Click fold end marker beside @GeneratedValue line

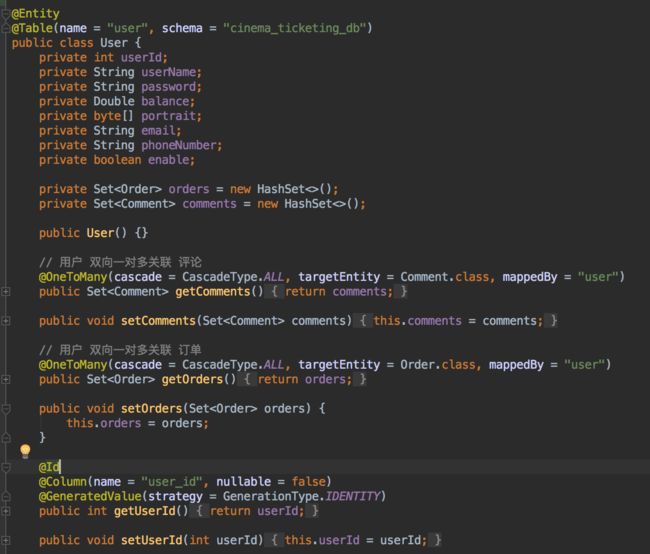click(x=6, y=496)
